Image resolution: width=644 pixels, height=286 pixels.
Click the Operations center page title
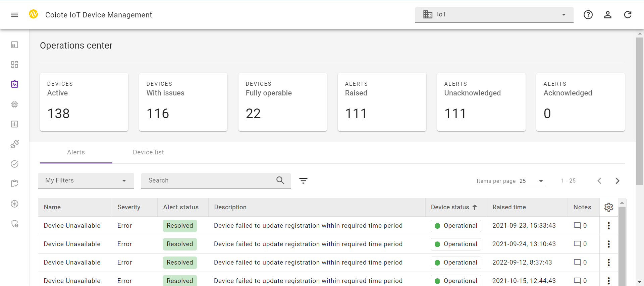pos(76,46)
